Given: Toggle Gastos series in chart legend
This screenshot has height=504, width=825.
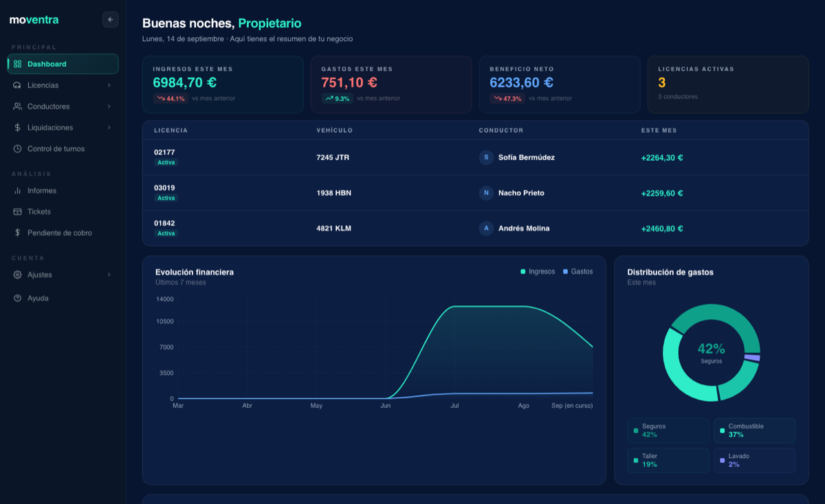Looking at the screenshot, I should tap(577, 272).
